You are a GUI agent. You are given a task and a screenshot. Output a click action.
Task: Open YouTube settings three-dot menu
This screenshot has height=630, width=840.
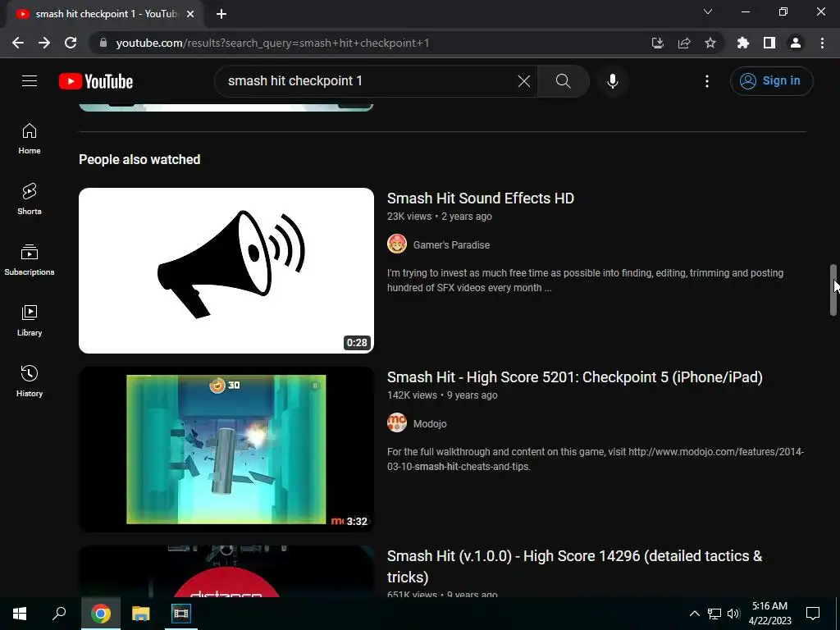click(707, 81)
